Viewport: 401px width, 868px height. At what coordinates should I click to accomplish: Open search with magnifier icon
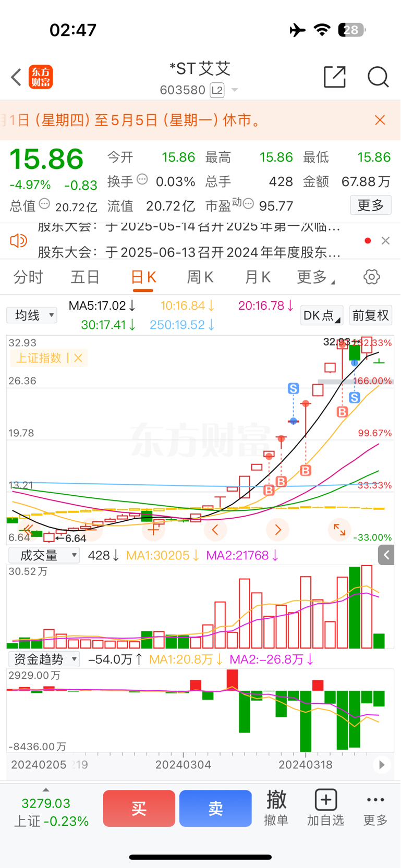tap(378, 77)
